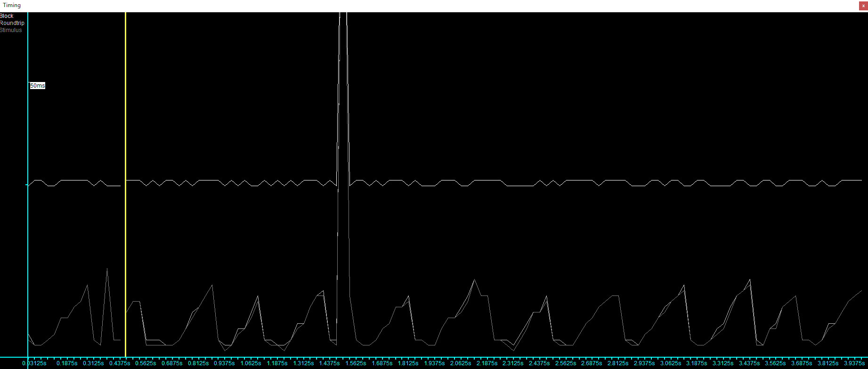This screenshot has width=868, height=369.
Task: Close the Timing window
Action: click(x=863, y=6)
